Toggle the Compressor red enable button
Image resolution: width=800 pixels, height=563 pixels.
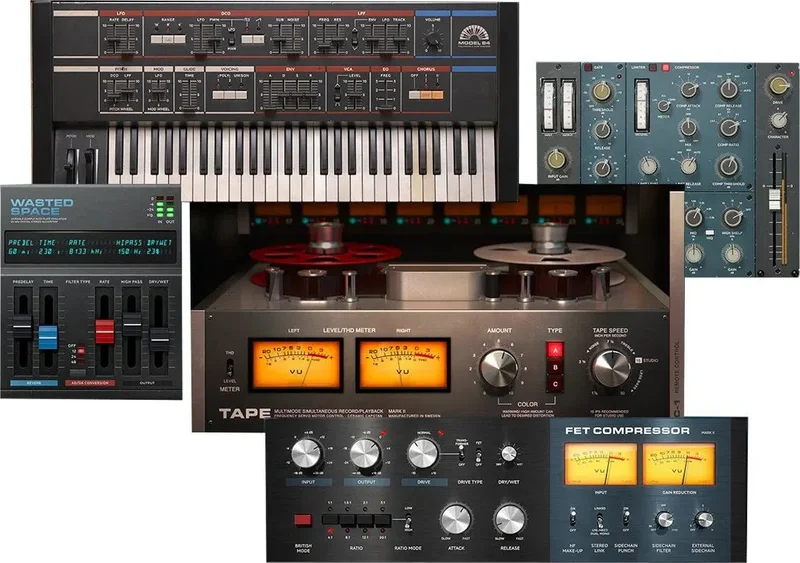tap(665, 67)
